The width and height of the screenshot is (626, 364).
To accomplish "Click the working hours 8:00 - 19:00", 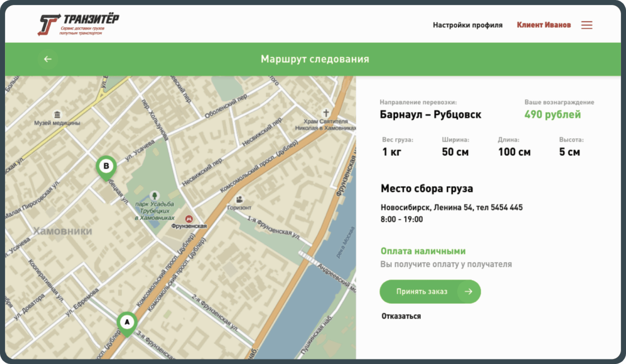I will (x=402, y=219).
